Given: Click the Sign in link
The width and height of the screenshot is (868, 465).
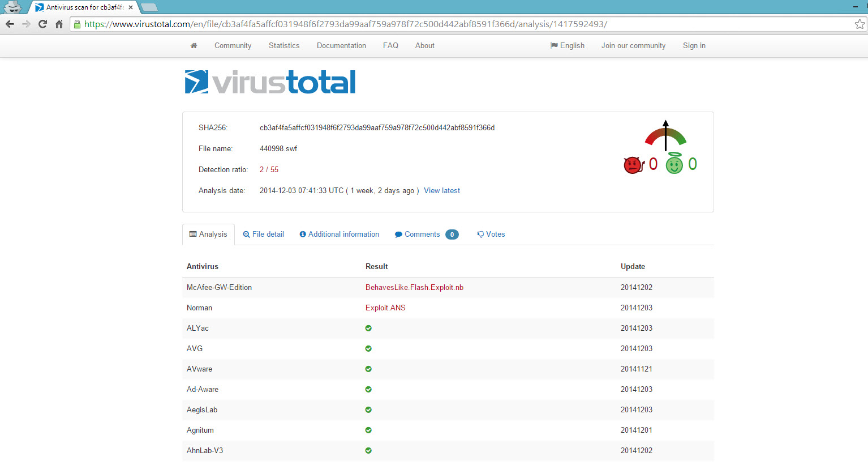Looking at the screenshot, I should tap(694, 45).
